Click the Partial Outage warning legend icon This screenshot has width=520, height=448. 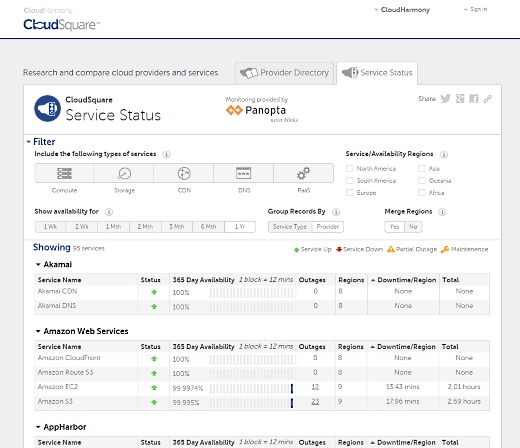pyautogui.click(x=391, y=249)
